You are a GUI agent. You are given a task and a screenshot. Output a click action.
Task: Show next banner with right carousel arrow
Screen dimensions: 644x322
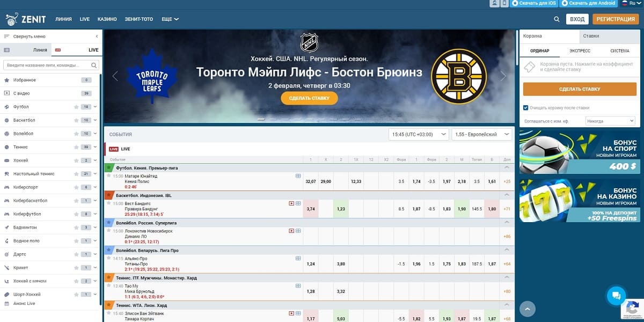click(503, 76)
